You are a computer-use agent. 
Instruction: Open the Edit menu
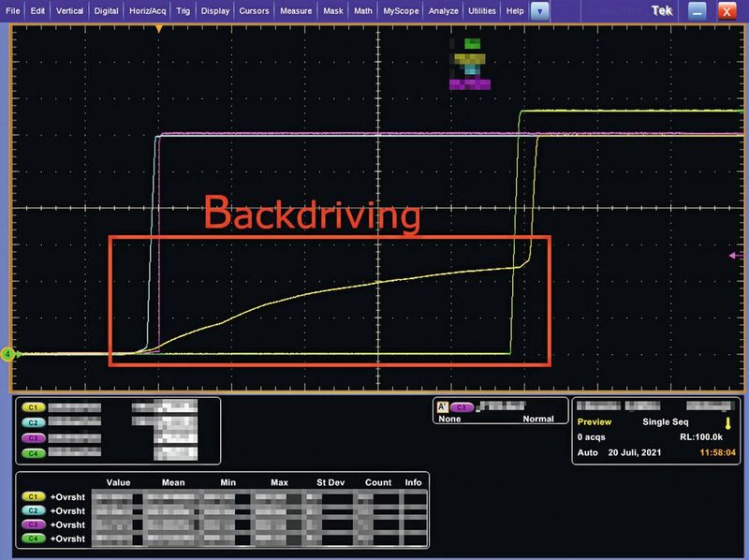(37, 11)
